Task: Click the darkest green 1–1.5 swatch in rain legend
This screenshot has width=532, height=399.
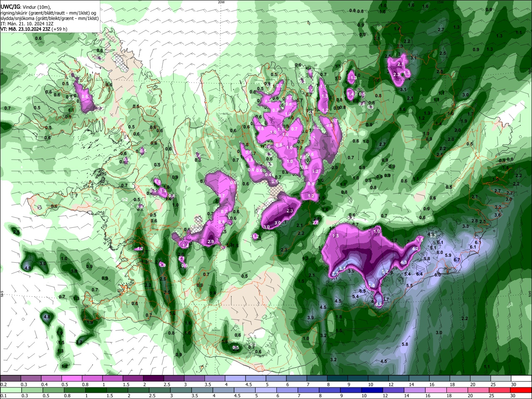Action: pos(95,390)
